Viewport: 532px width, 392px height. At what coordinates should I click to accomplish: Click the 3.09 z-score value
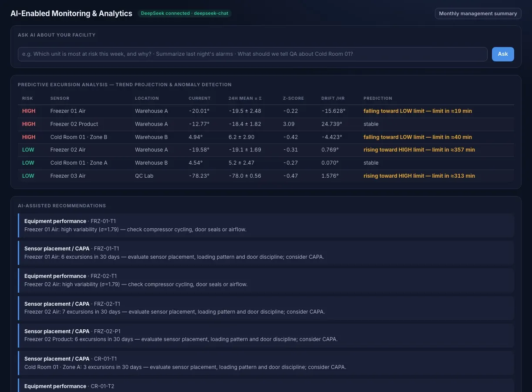[x=289, y=124]
